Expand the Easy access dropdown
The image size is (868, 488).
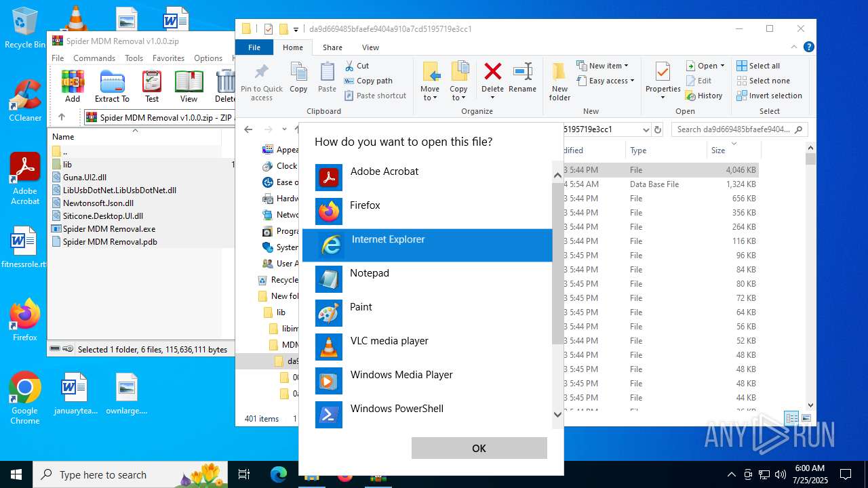606,81
